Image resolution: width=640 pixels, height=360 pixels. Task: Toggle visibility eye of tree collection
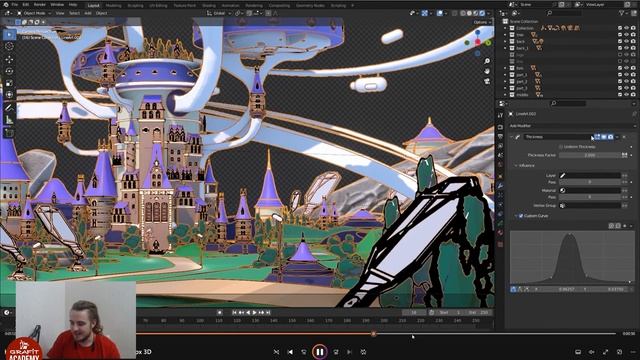627,35
